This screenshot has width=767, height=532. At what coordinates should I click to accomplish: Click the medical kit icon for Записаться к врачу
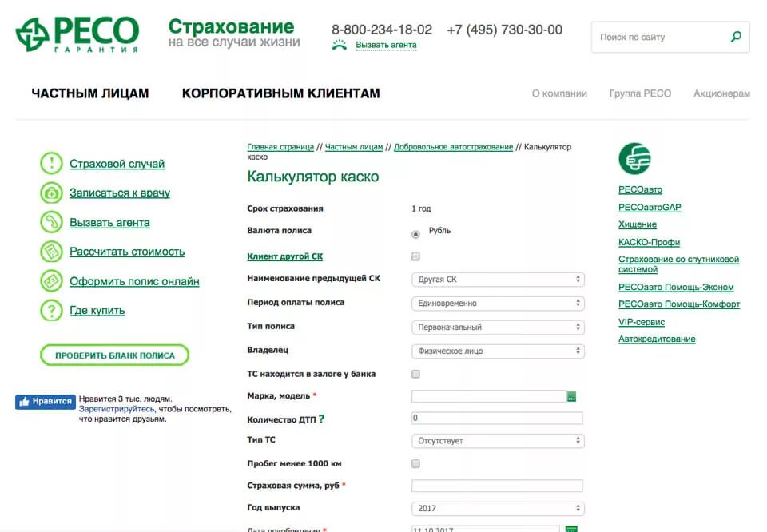(x=51, y=193)
